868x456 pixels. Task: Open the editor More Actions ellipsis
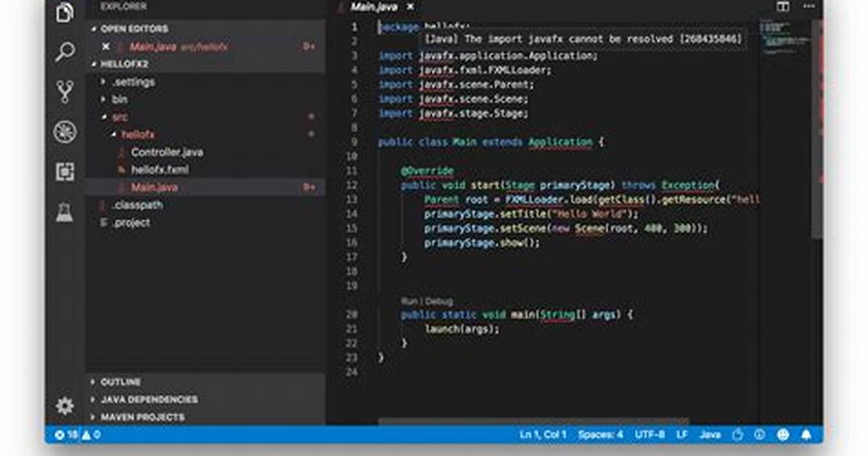[x=808, y=7]
